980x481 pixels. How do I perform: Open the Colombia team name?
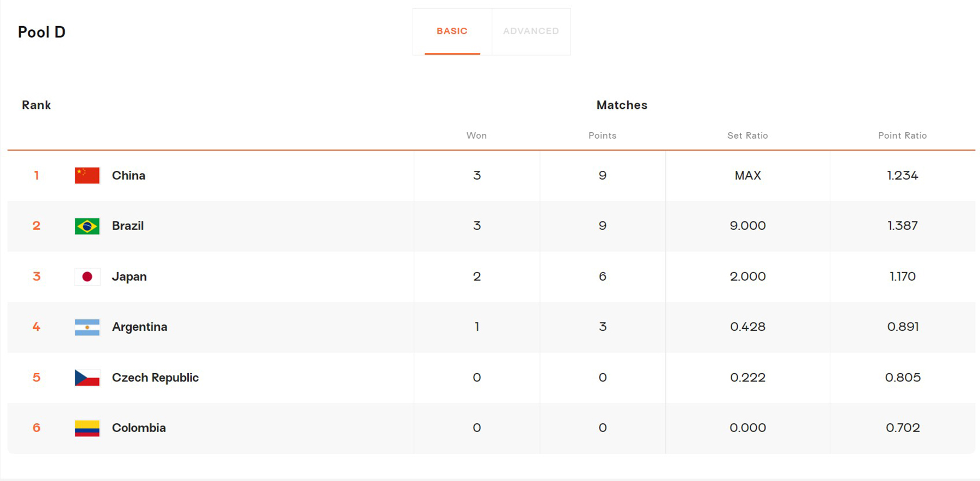click(139, 428)
